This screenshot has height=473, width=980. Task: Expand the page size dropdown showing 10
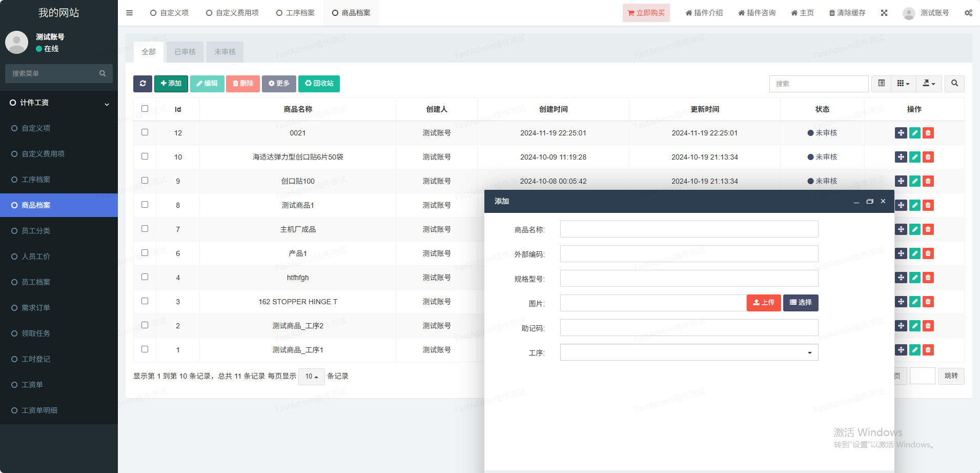tap(311, 377)
